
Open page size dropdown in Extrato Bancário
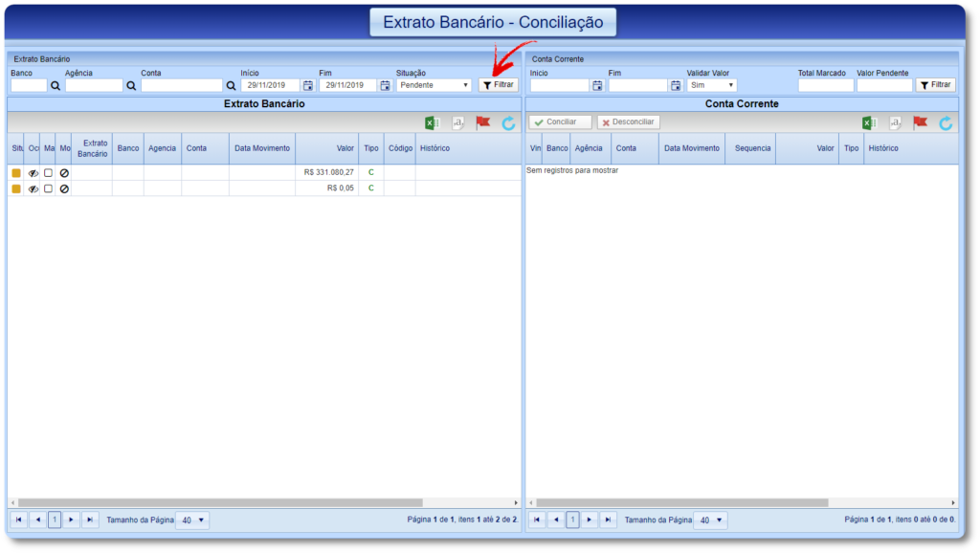192,520
